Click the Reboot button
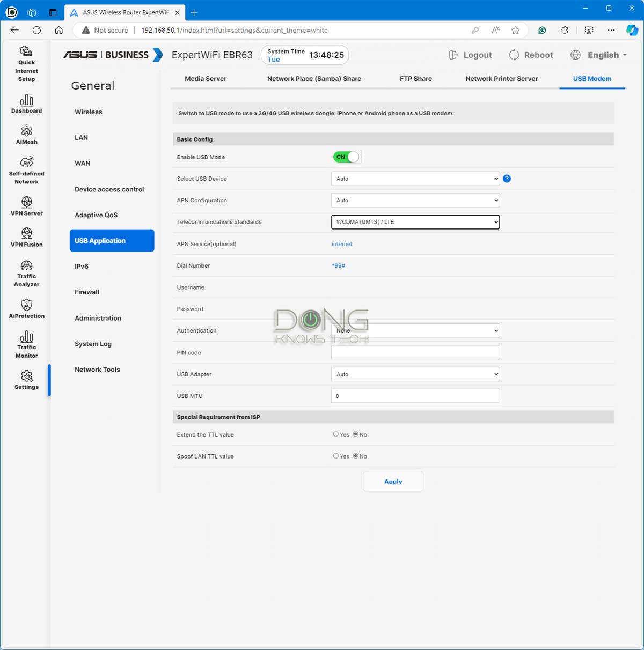Image resolution: width=644 pixels, height=650 pixels. 531,55
